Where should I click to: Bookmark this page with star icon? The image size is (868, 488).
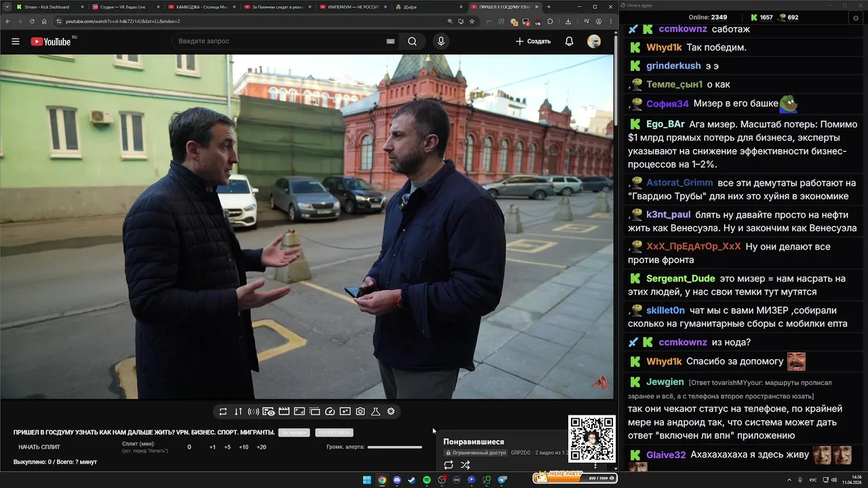click(472, 21)
